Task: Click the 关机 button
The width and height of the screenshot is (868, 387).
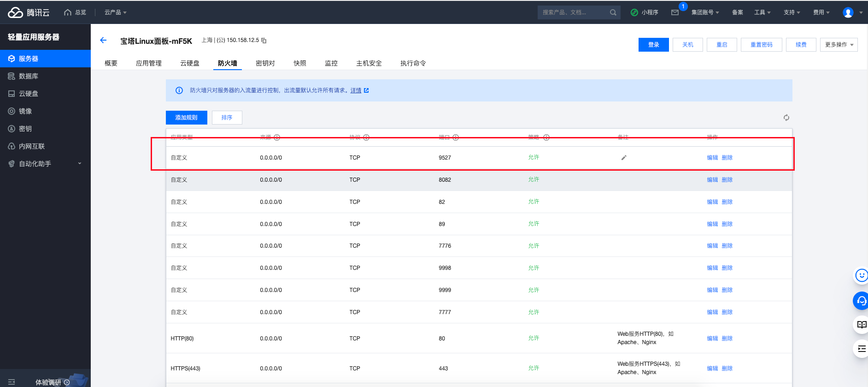Action: tap(688, 45)
